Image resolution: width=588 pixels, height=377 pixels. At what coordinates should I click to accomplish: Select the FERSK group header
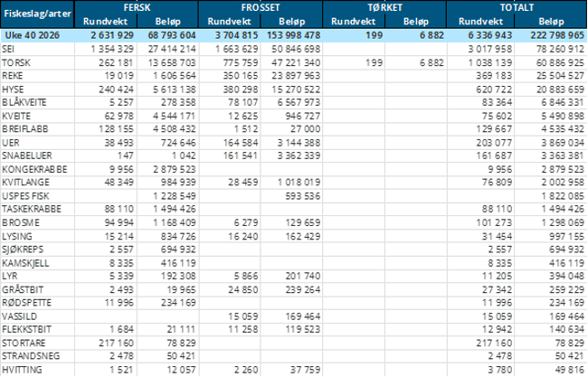pos(137,7)
